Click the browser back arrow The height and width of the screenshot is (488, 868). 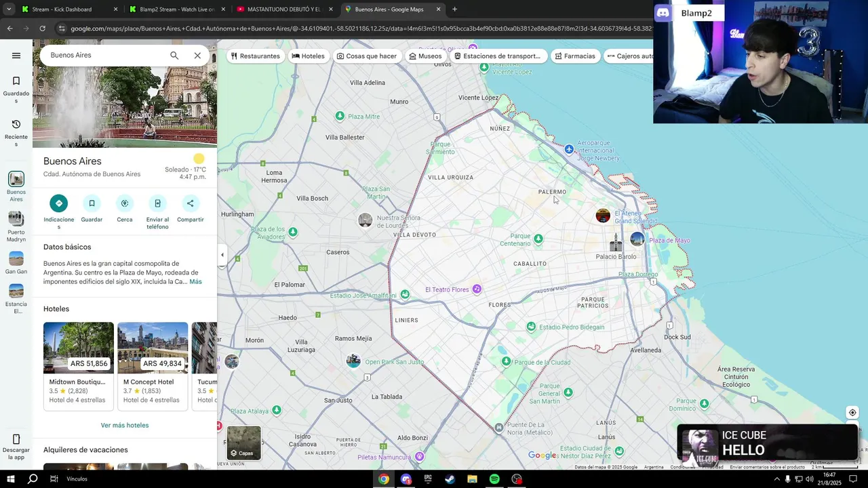coord(9,28)
